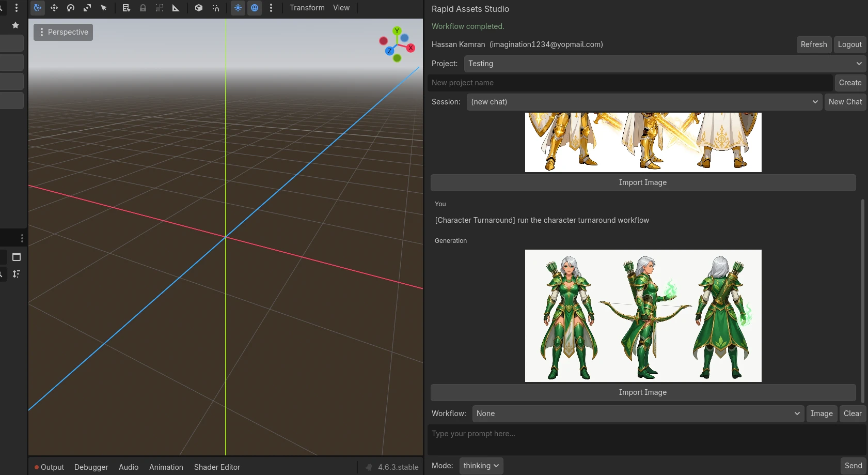868x475 pixels.
Task: Click the 4.6.3.stable version label
Action: point(398,467)
